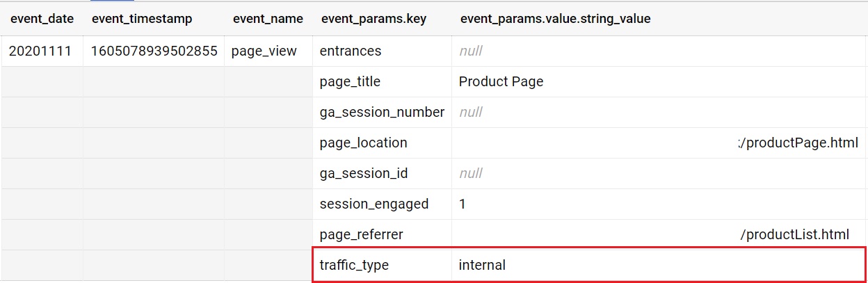Select the page_view event name cell
868x283 pixels.
pyautogui.click(x=264, y=51)
